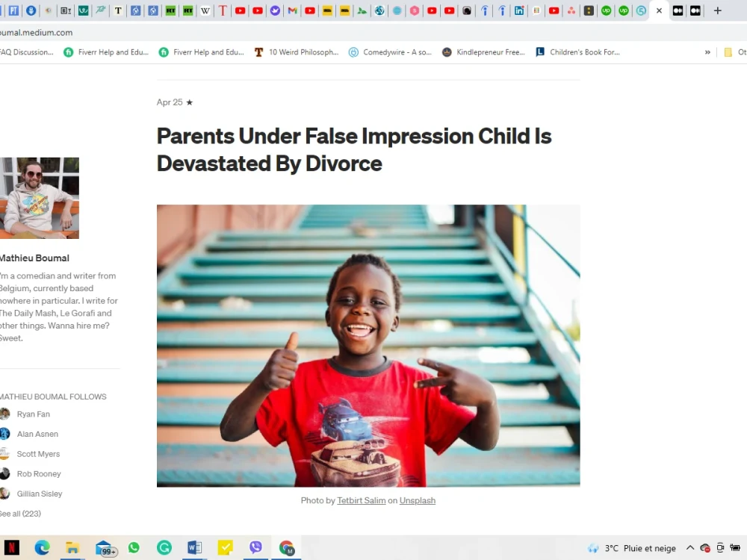The height and width of the screenshot is (560, 747).
Task: Open the Kindlepreneur Free... bookmark
Action: point(483,52)
